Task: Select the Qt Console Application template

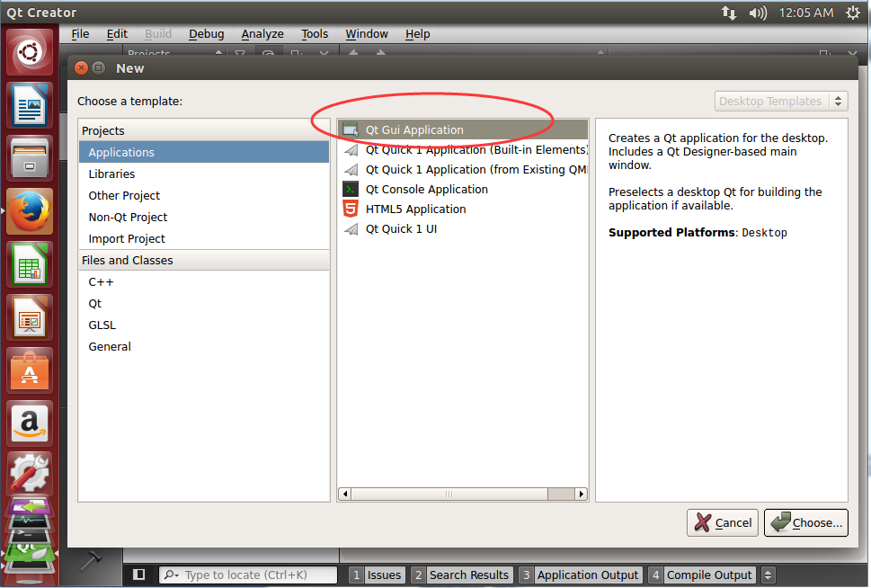Action: pyautogui.click(x=463, y=190)
